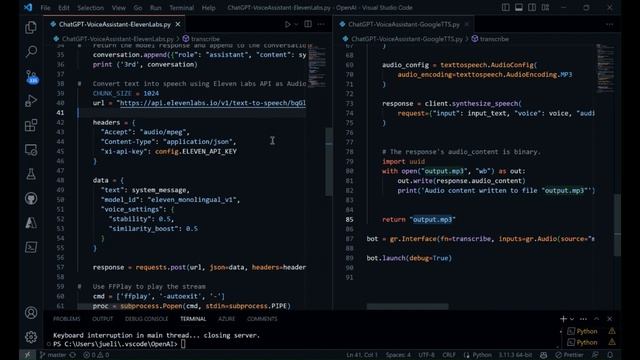Show errors and warnings count in status bar
Viewport: 640px width, 360px height.
[x=96, y=355]
